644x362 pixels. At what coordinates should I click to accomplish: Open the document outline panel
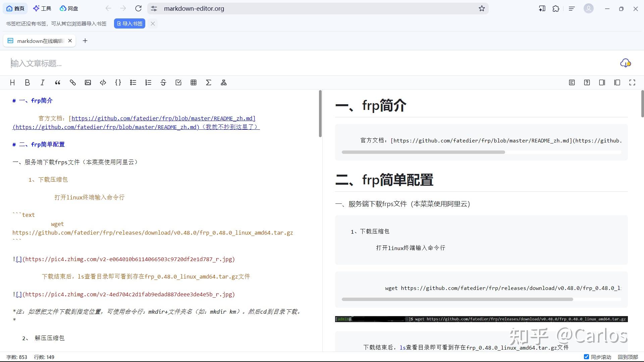[x=572, y=82]
